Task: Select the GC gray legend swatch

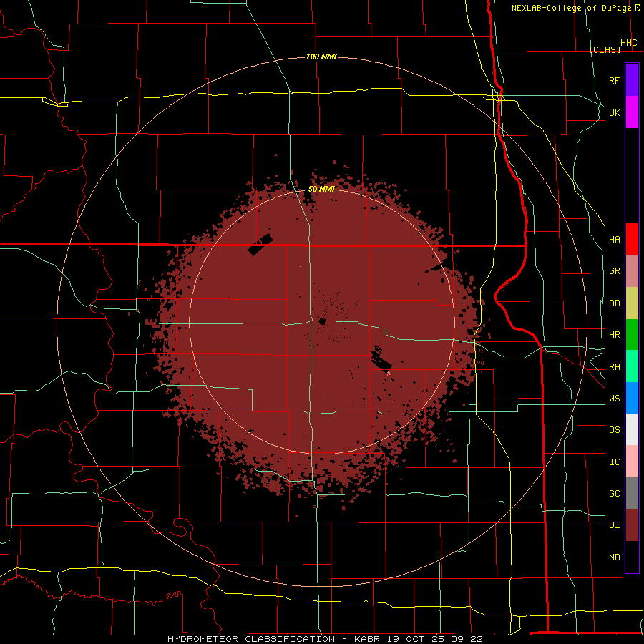Action: click(x=632, y=493)
